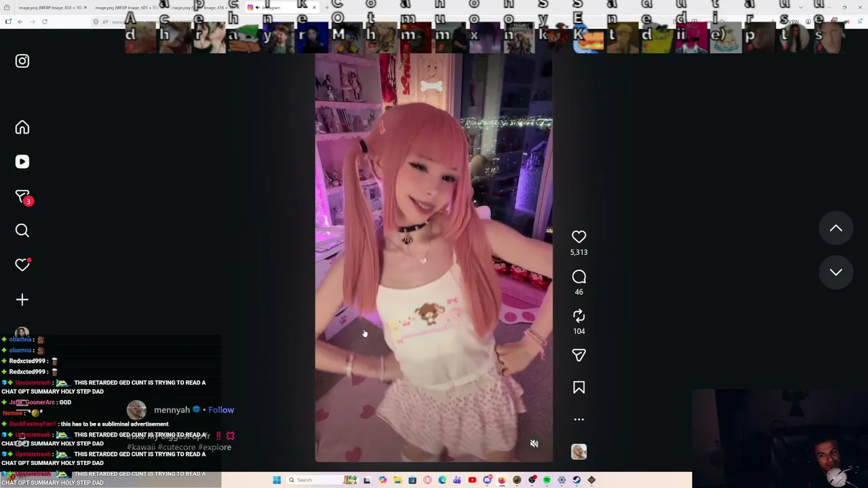Open the reel's comments
Image resolution: width=868 pixels, height=488 pixels.
point(578,277)
